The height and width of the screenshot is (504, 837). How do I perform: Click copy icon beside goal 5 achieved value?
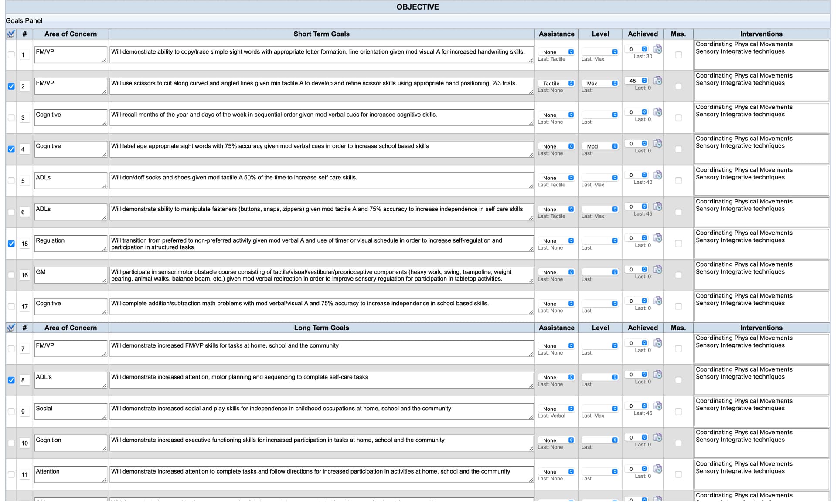[x=658, y=175]
